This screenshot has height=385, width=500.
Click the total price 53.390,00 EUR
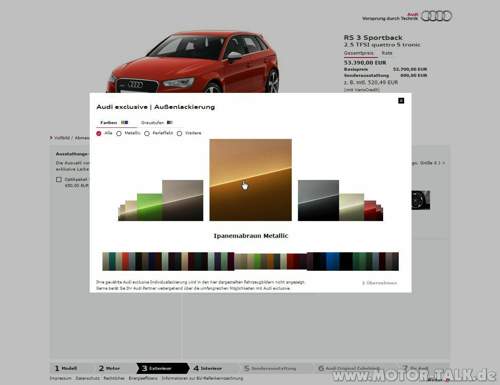pyautogui.click(x=365, y=62)
